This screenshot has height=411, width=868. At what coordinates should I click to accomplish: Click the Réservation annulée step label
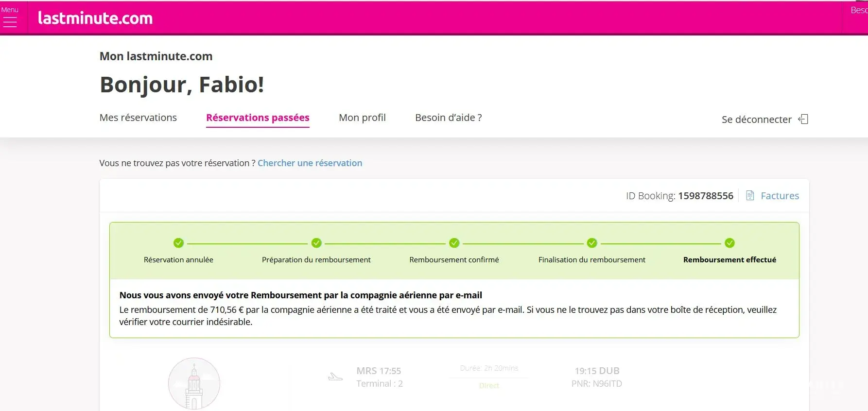178,260
